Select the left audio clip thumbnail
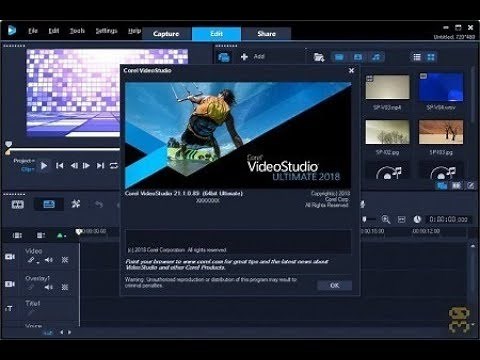 388,172
